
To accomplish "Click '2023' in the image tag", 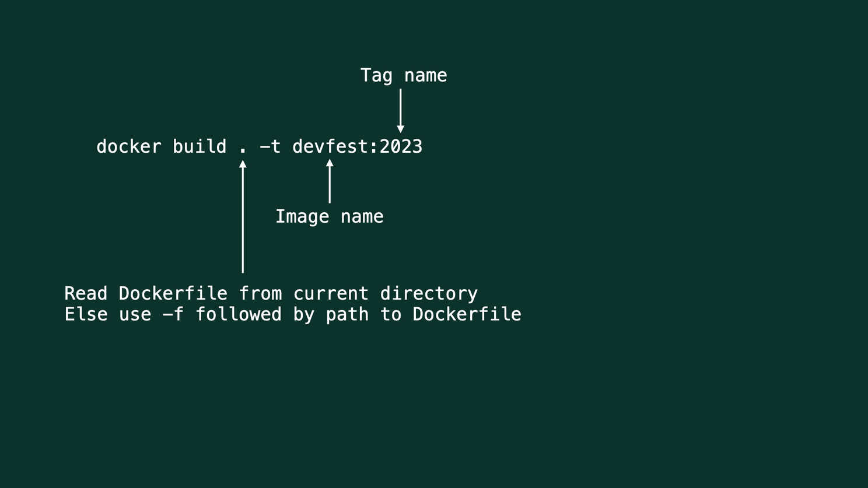I will coord(401,146).
